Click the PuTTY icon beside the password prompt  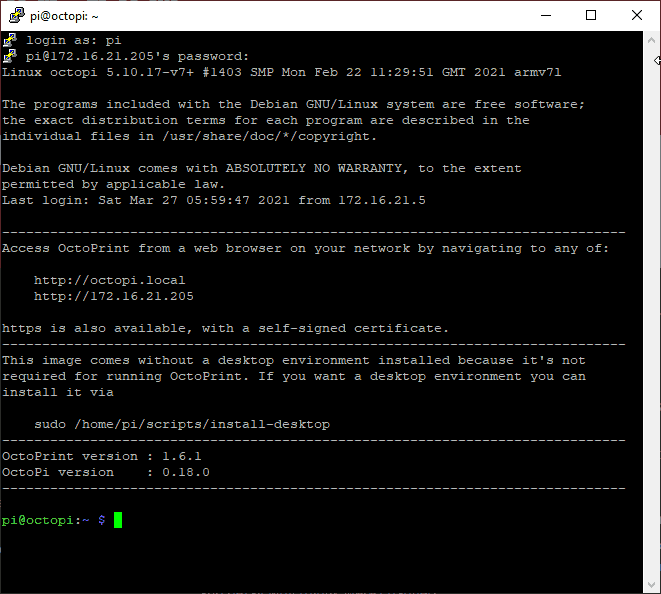click(x=10, y=56)
